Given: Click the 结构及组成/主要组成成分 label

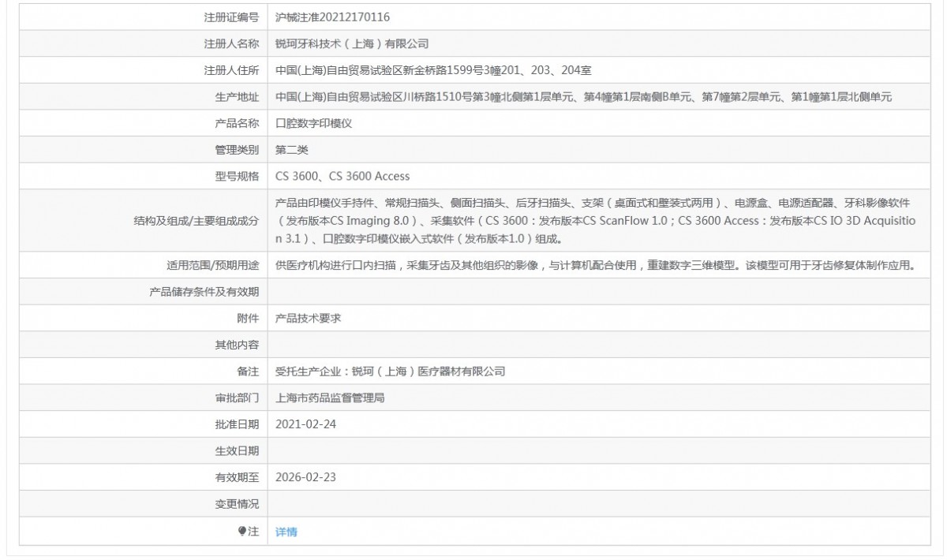Looking at the screenshot, I should point(197,221).
